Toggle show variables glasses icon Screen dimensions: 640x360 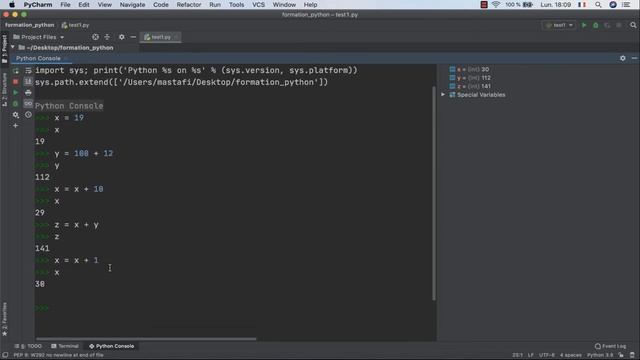[28, 104]
